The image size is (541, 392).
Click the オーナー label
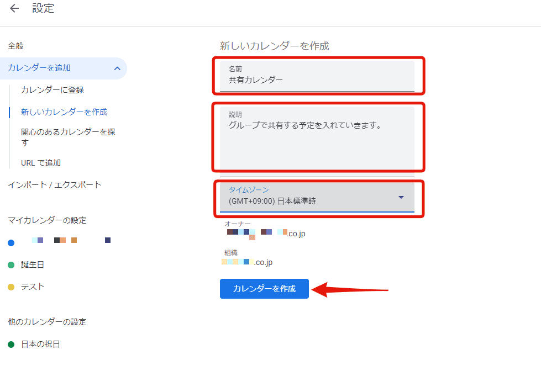point(238,224)
